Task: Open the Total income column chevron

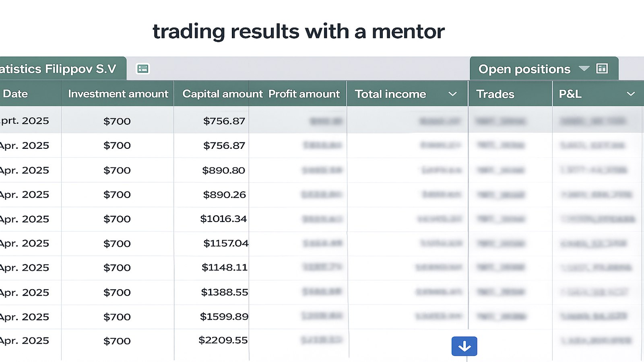Action: 453,94
